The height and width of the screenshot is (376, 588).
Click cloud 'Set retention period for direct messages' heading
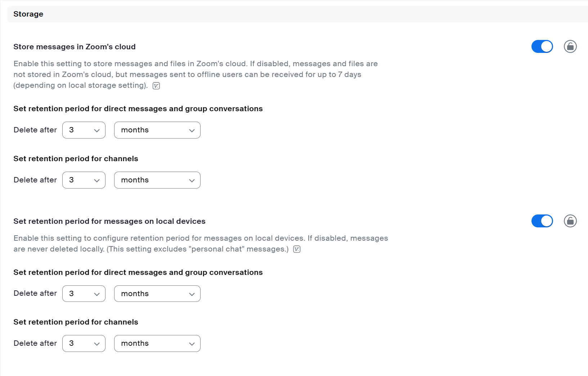138,109
